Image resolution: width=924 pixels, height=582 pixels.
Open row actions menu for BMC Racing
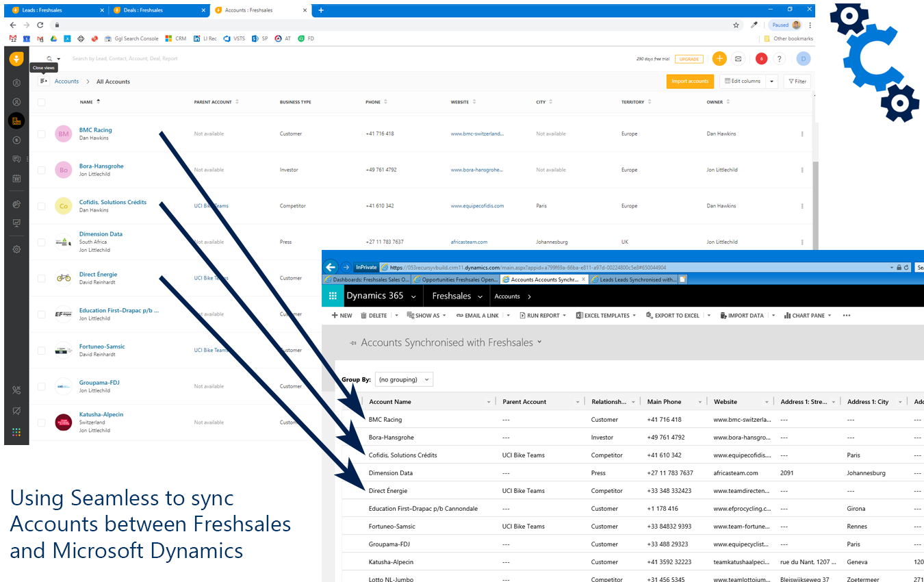pos(802,134)
